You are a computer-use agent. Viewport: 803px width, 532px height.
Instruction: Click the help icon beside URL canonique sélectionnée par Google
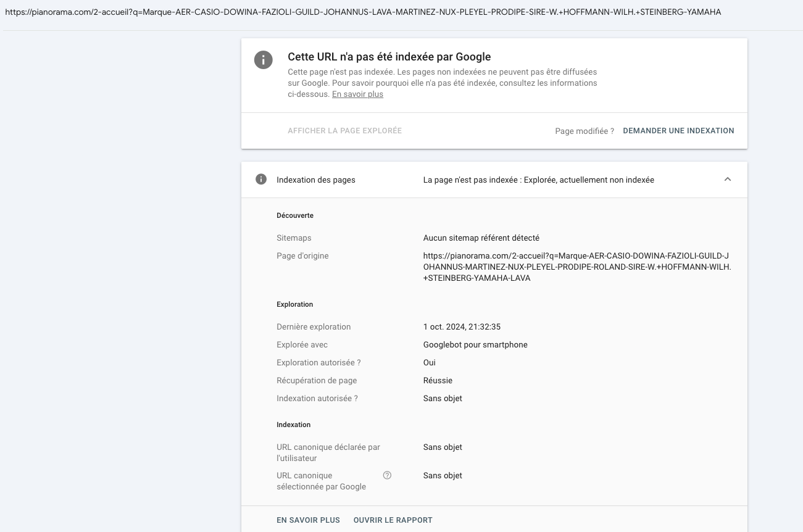pos(387,475)
